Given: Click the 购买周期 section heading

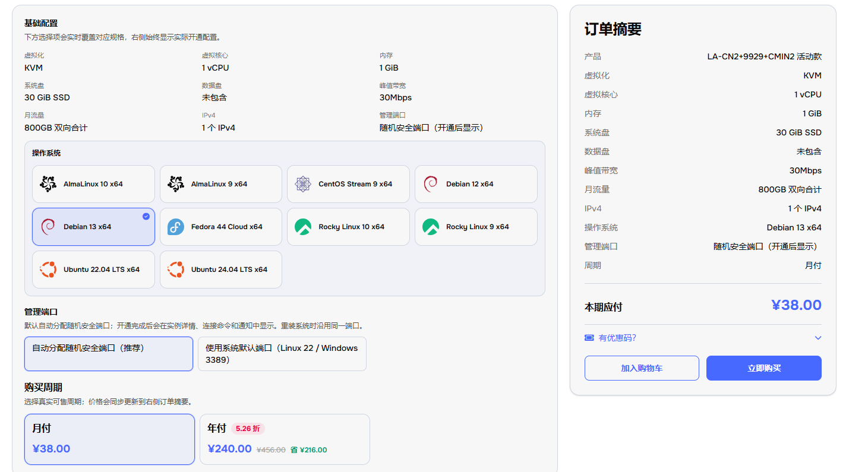Looking at the screenshot, I should 43,388.
